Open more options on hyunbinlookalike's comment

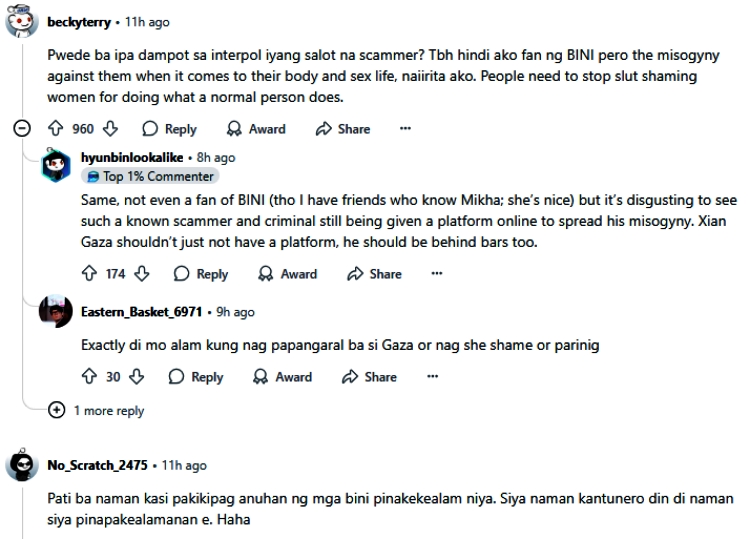(x=437, y=274)
